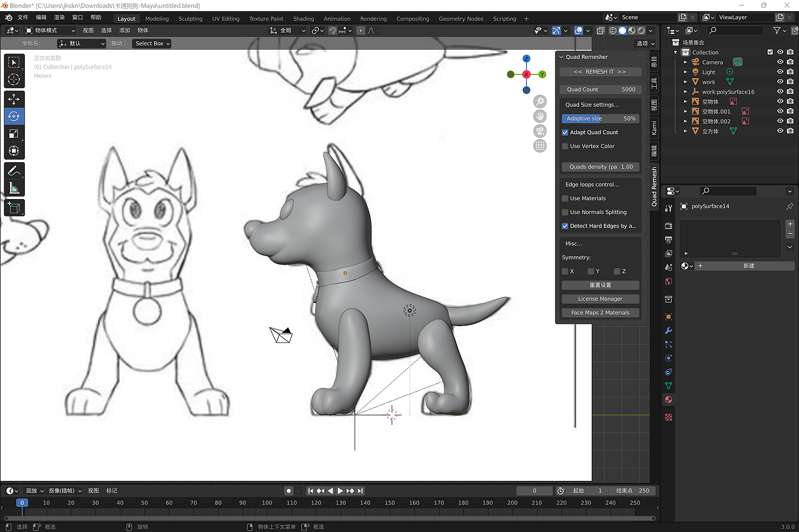Open the 渲染 menu

[x=59, y=17]
